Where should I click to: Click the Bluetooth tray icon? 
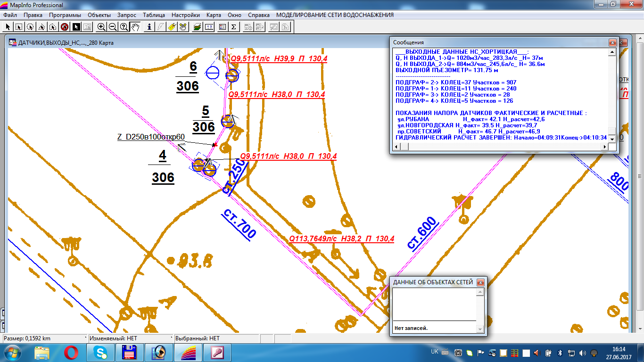point(560,353)
